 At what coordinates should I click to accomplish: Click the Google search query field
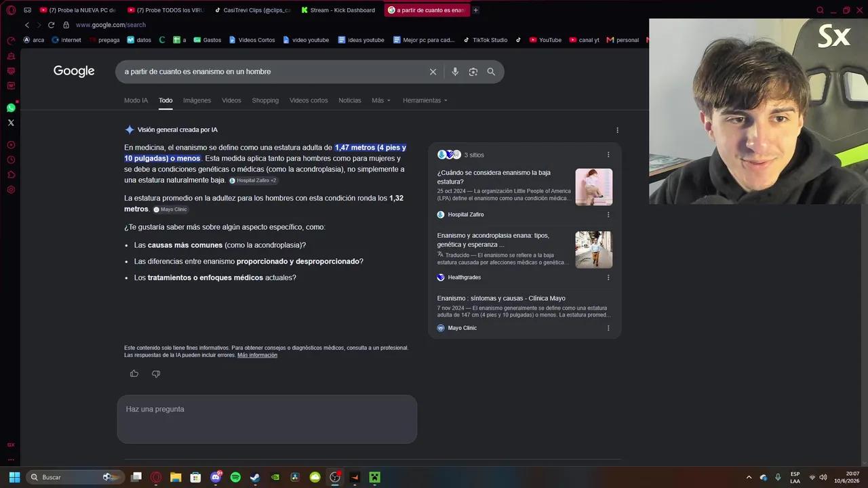(x=271, y=72)
